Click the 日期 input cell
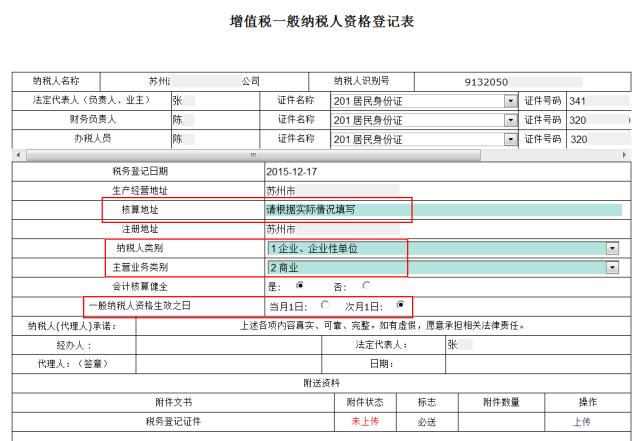Viewport: 640px width, 441px height. pos(538,364)
